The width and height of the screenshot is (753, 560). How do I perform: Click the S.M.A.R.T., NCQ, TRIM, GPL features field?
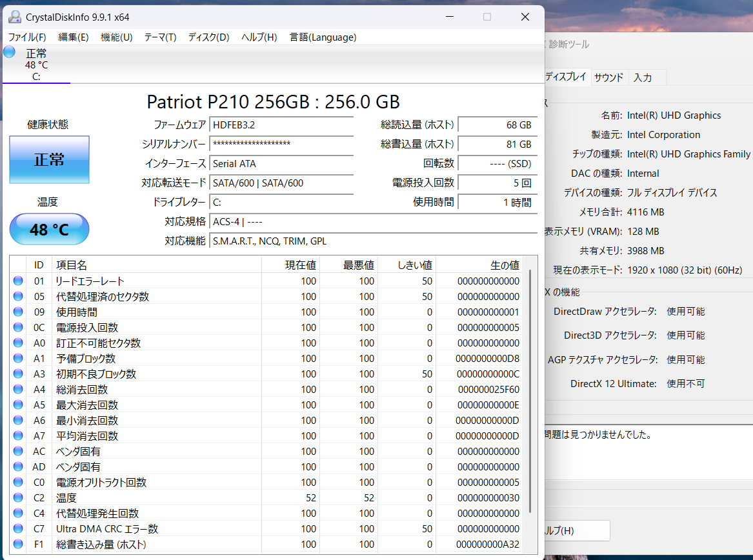point(373,241)
